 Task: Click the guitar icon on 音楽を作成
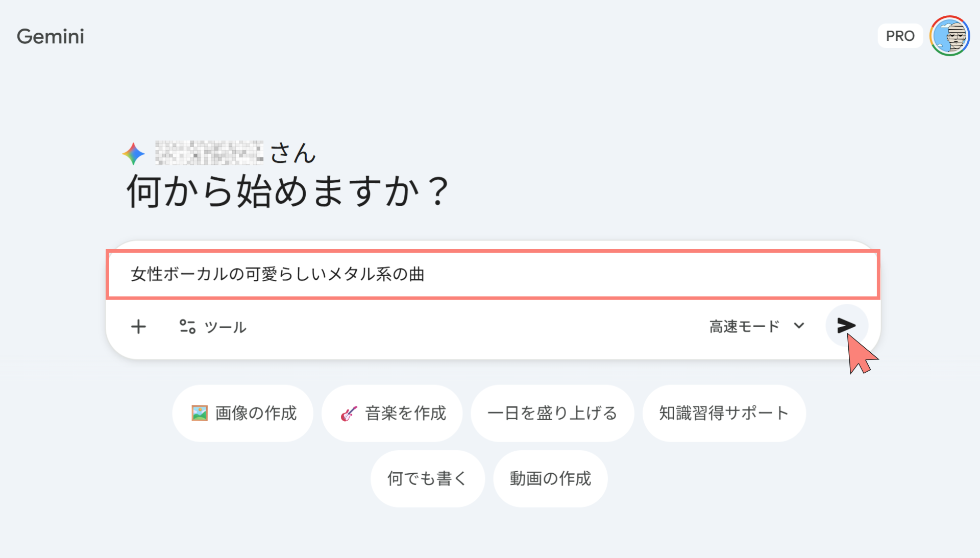349,413
